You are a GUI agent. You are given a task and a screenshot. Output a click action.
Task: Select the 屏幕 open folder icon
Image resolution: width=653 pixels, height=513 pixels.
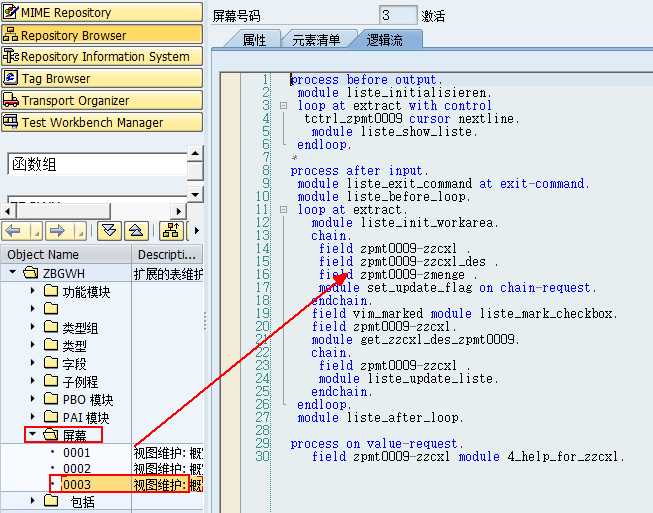click(51, 435)
